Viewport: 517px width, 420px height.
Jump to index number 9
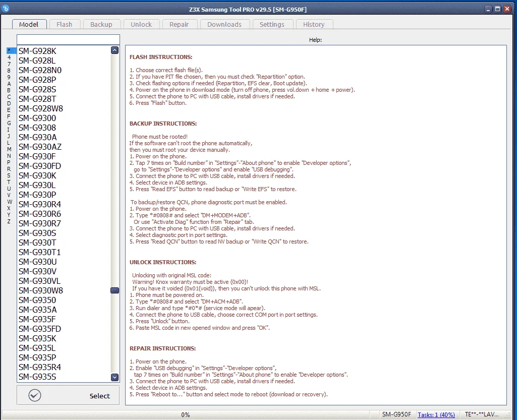[9, 77]
